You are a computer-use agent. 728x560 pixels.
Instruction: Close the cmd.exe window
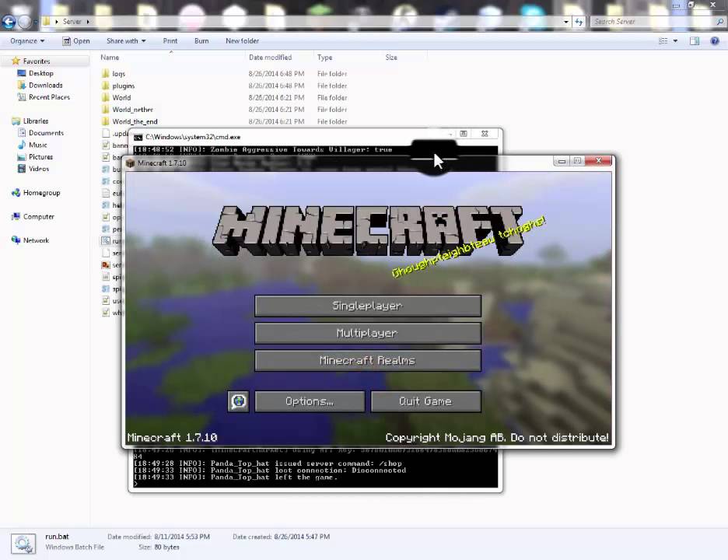pyautogui.click(x=485, y=134)
